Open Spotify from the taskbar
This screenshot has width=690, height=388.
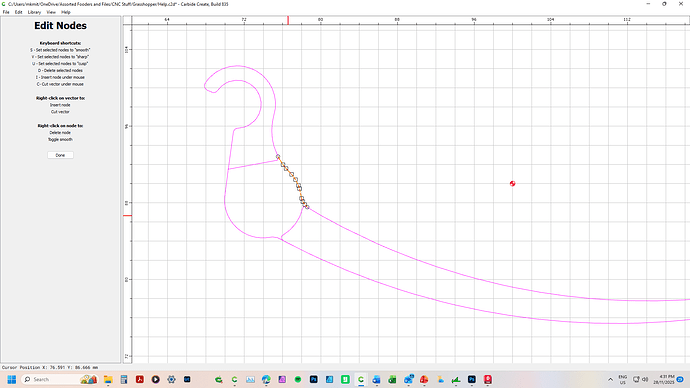[298, 379]
